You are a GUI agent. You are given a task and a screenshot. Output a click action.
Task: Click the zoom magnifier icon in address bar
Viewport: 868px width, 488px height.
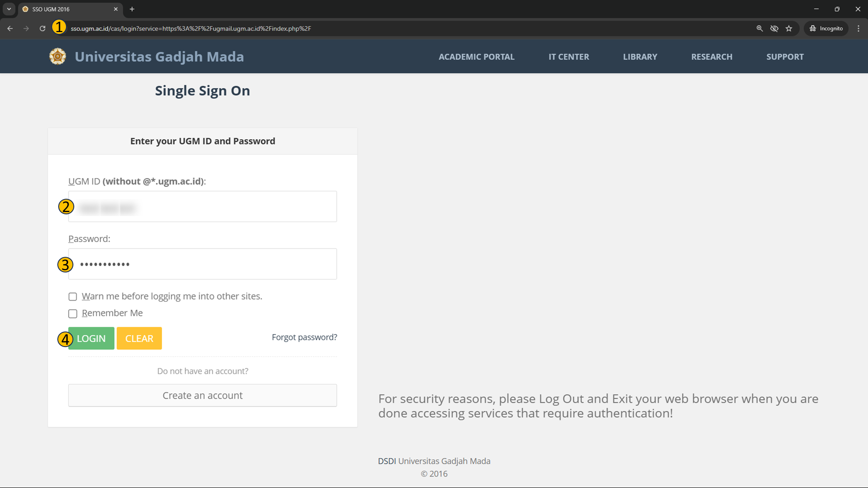pyautogui.click(x=759, y=29)
